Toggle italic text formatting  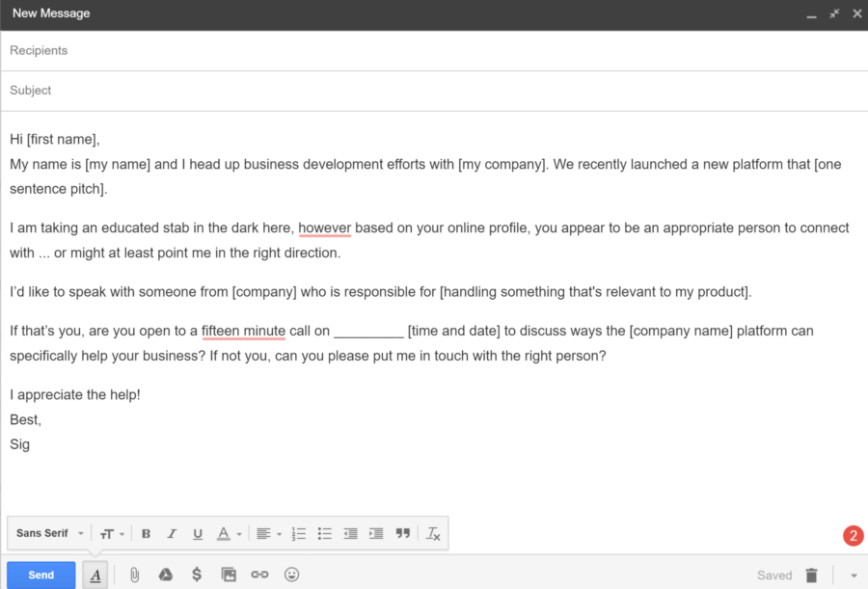(172, 533)
